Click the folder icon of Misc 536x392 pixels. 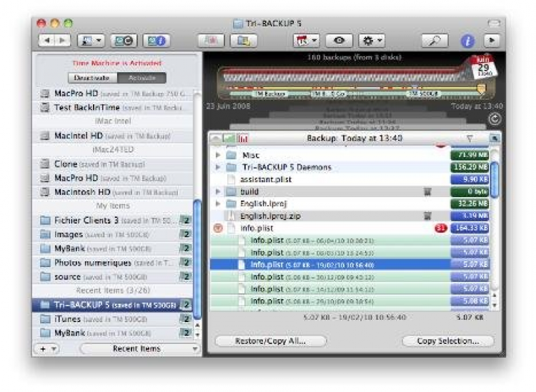coord(232,155)
